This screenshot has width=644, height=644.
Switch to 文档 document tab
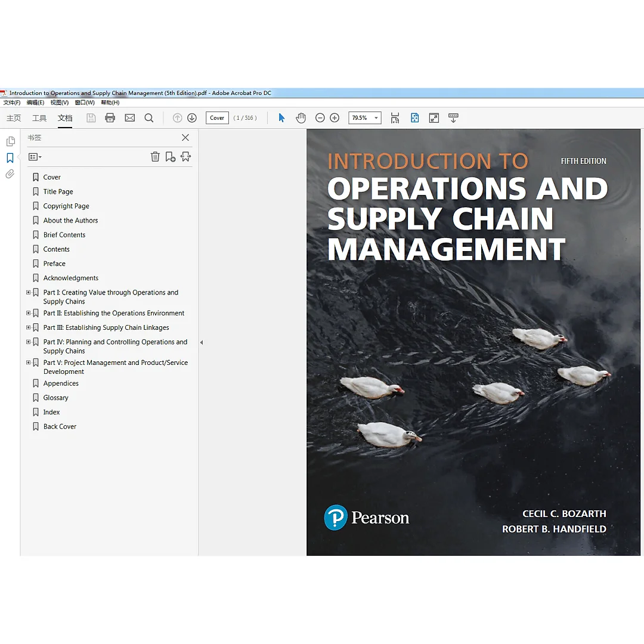point(65,118)
